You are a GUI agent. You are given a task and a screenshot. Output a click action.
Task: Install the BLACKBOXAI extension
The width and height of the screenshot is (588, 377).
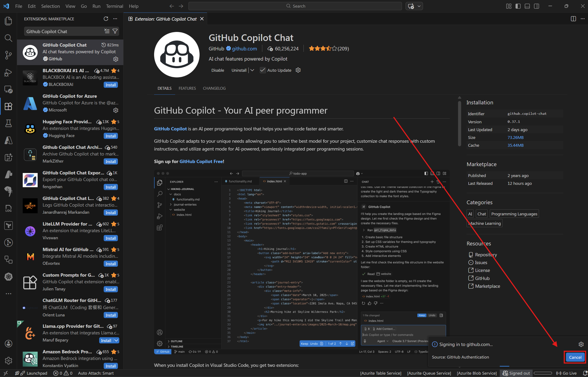(111, 85)
